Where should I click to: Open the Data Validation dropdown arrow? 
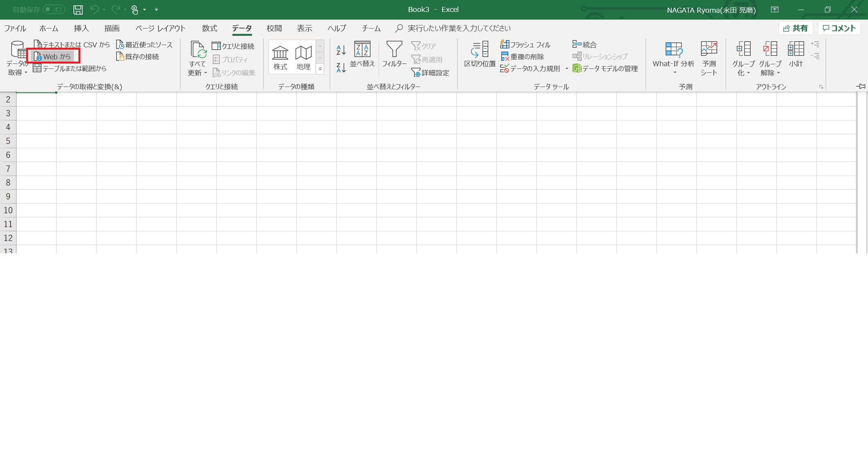(x=567, y=69)
